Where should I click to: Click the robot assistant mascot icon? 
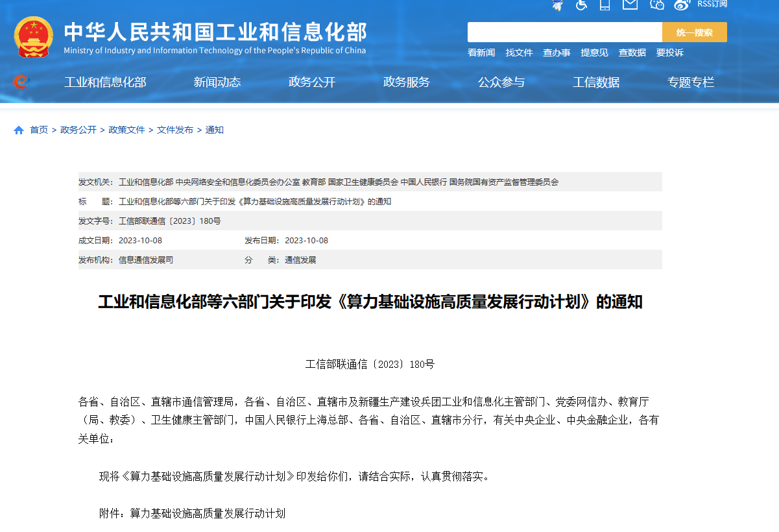[x=557, y=5]
